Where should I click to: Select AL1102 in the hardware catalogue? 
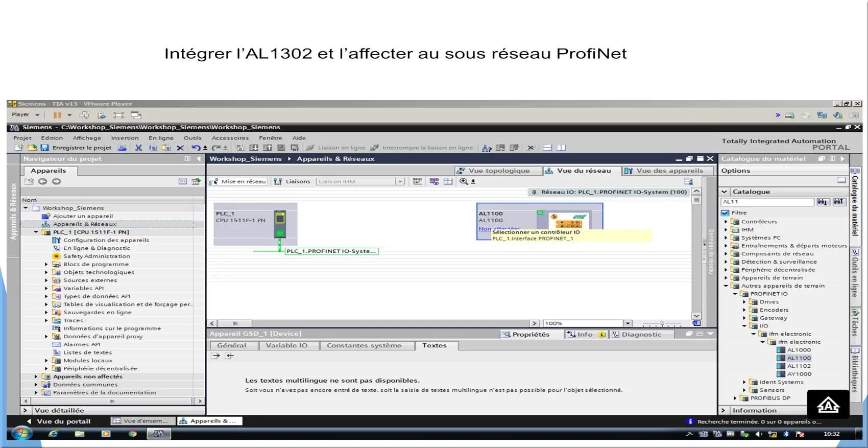pos(799,366)
